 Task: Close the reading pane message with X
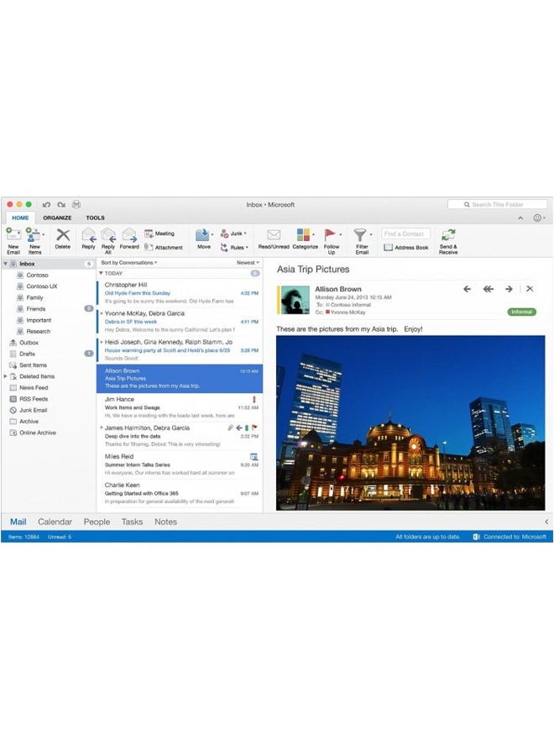(x=530, y=289)
